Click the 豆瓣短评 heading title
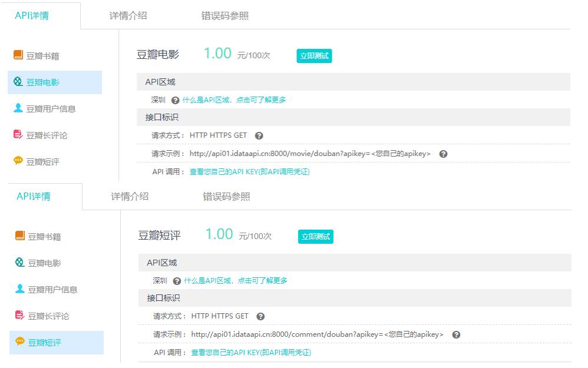Viewport: 588px width, 368px height. click(160, 236)
